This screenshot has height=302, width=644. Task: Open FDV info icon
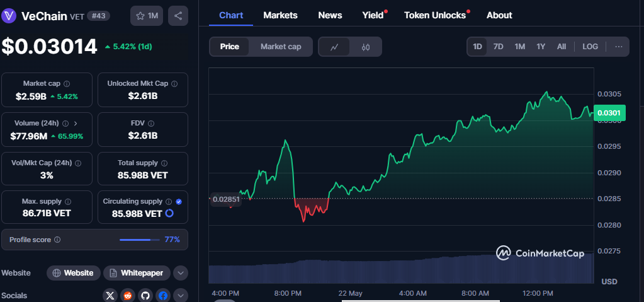click(x=151, y=123)
